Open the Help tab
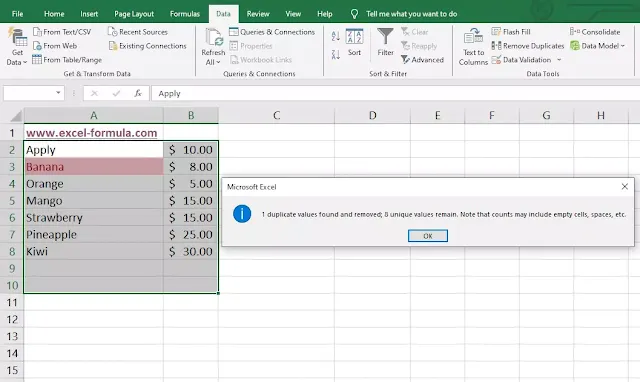 coord(325,14)
